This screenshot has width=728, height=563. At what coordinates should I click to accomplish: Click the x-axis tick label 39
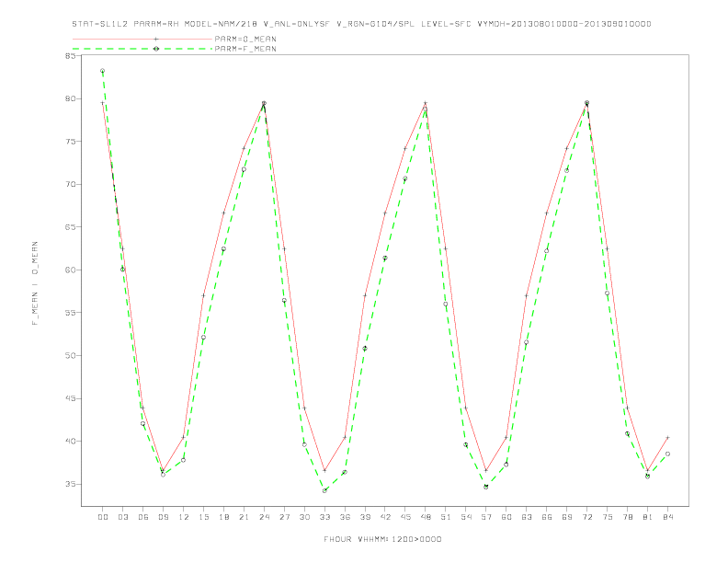tap(365, 517)
